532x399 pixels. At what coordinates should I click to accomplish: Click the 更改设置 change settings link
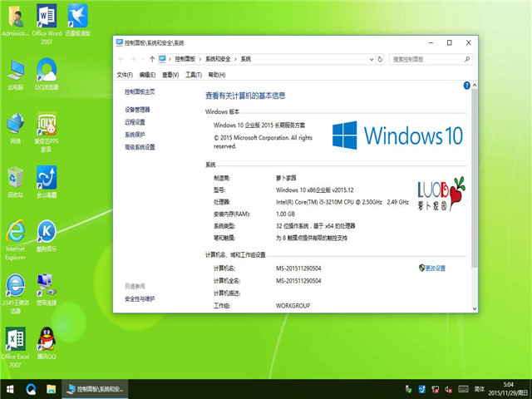pyautogui.click(x=436, y=268)
